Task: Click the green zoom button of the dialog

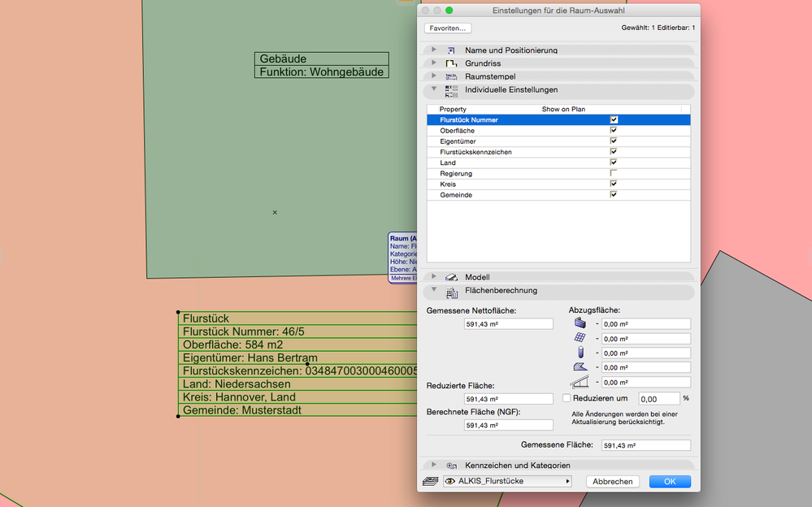Action: click(x=449, y=11)
